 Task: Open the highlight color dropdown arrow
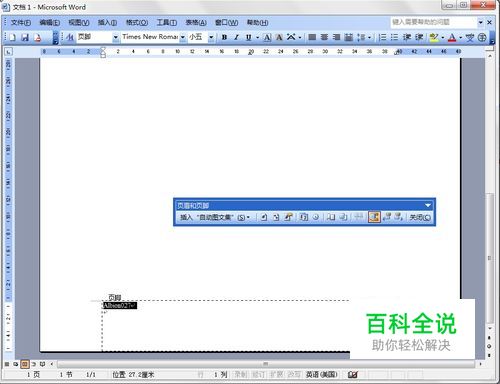(x=443, y=37)
